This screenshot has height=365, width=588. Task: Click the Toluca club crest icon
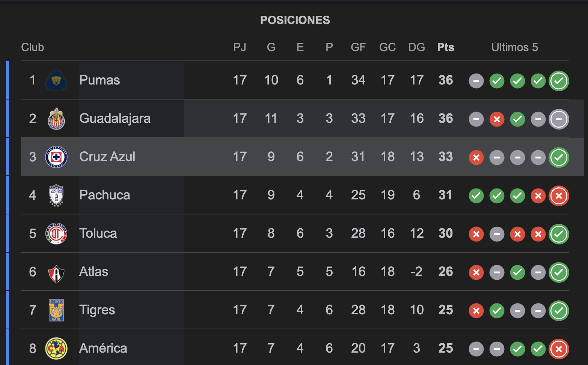click(x=56, y=234)
